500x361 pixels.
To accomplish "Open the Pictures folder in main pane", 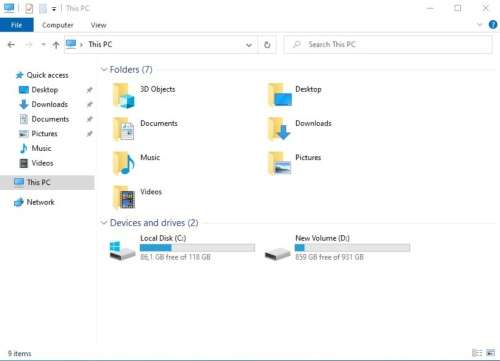I will click(x=279, y=163).
